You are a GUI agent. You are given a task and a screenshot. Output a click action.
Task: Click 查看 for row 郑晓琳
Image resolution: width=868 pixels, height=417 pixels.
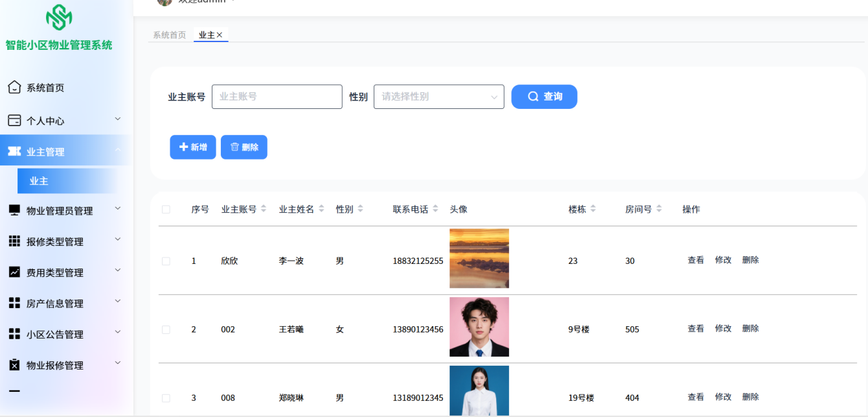click(x=696, y=397)
